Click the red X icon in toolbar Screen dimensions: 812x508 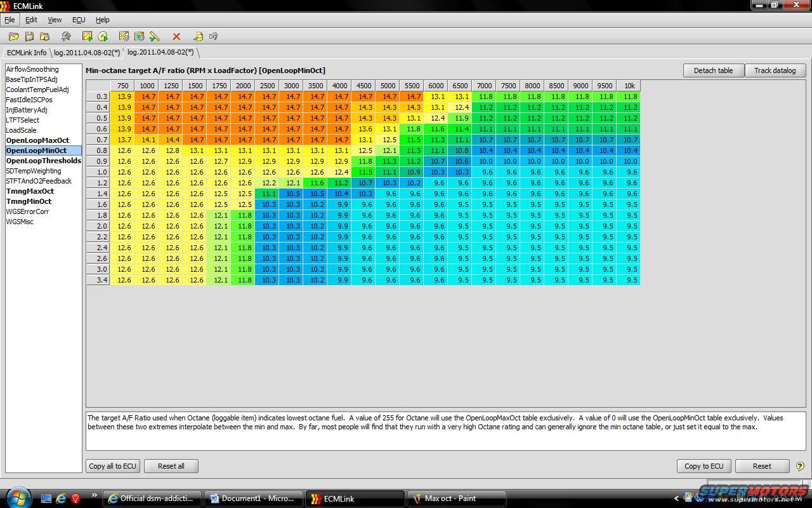coord(176,37)
